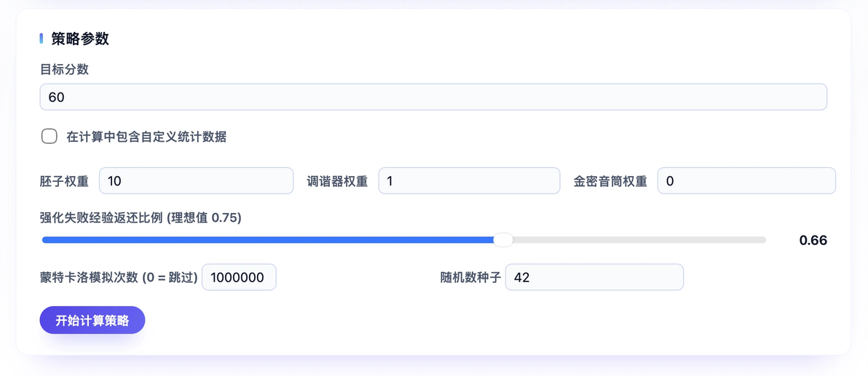Focus the 胚子权重 field with value 10
Viewport: 868px width, 376px height.
coord(196,181)
